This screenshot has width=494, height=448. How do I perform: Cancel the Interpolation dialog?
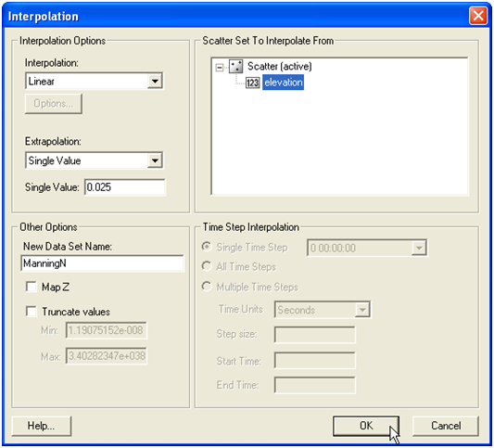coord(446,426)
